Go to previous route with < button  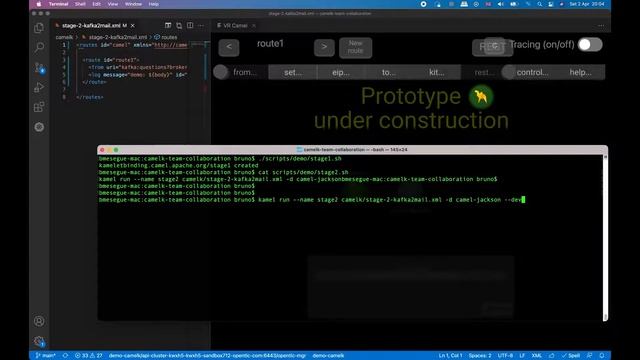coord(229,47)
